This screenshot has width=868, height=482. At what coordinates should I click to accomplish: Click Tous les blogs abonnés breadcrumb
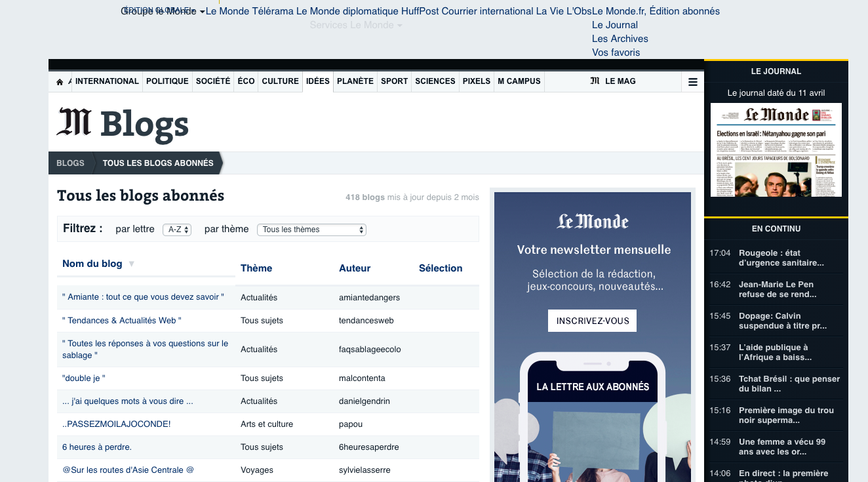(158, 163)
